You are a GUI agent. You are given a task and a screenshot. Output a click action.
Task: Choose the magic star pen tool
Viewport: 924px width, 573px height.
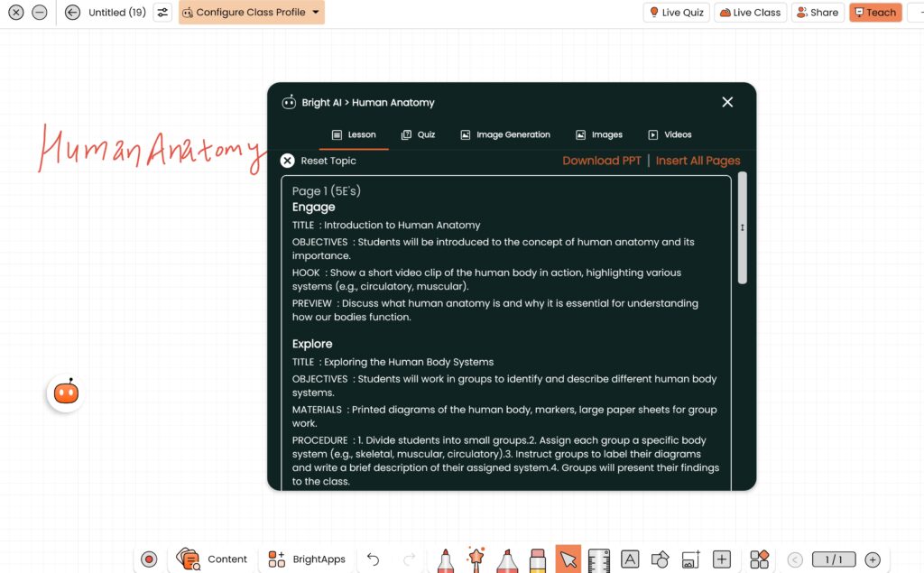pos(476,559)
